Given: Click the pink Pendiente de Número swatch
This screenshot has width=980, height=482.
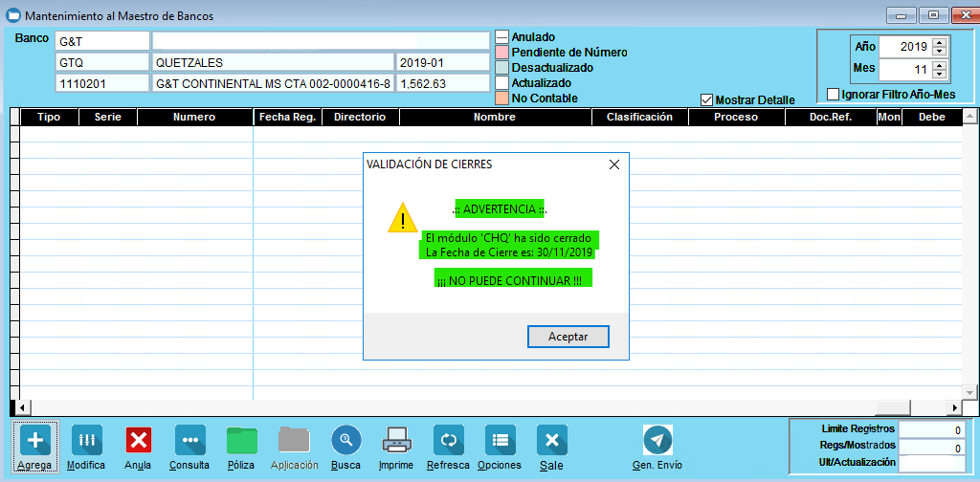Looking at the screenshot, I should (x=501, y=53).
